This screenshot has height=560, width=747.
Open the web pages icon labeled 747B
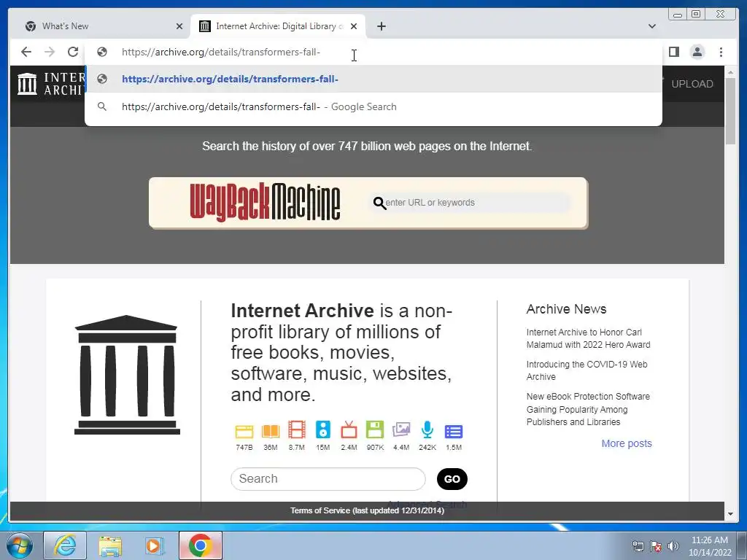coord(244,431)
